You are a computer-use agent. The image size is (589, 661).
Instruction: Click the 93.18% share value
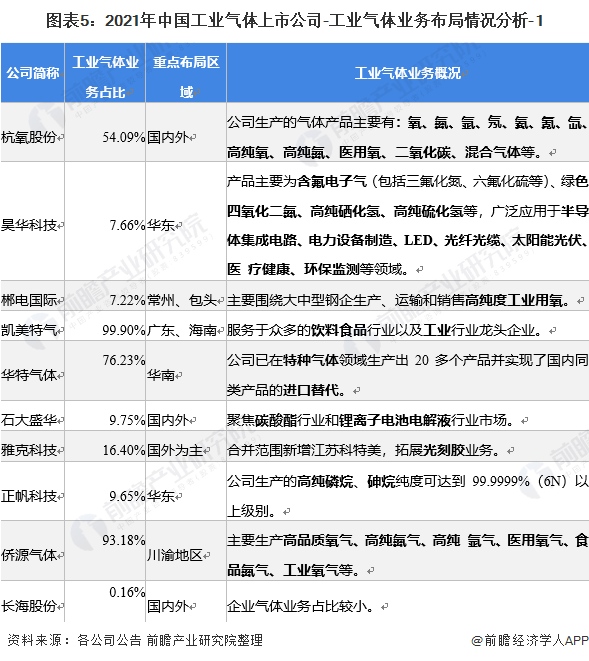pos(124,540)
